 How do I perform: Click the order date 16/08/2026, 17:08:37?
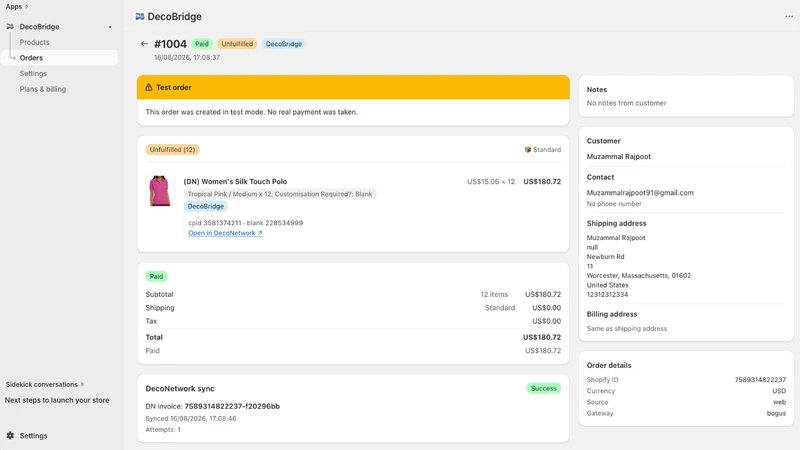(x=187, y=57)
